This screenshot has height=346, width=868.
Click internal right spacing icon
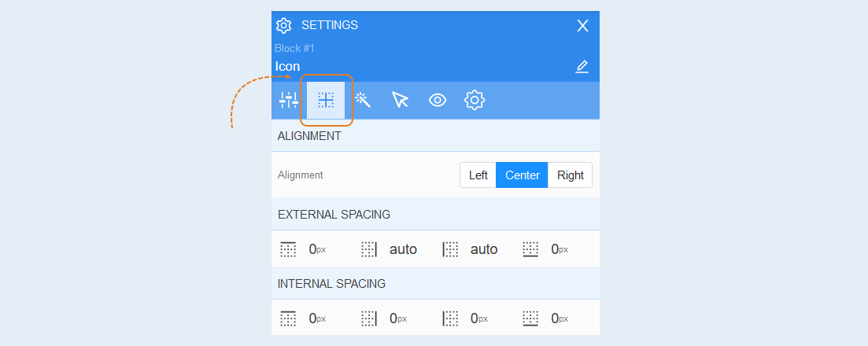coord(369,318)
